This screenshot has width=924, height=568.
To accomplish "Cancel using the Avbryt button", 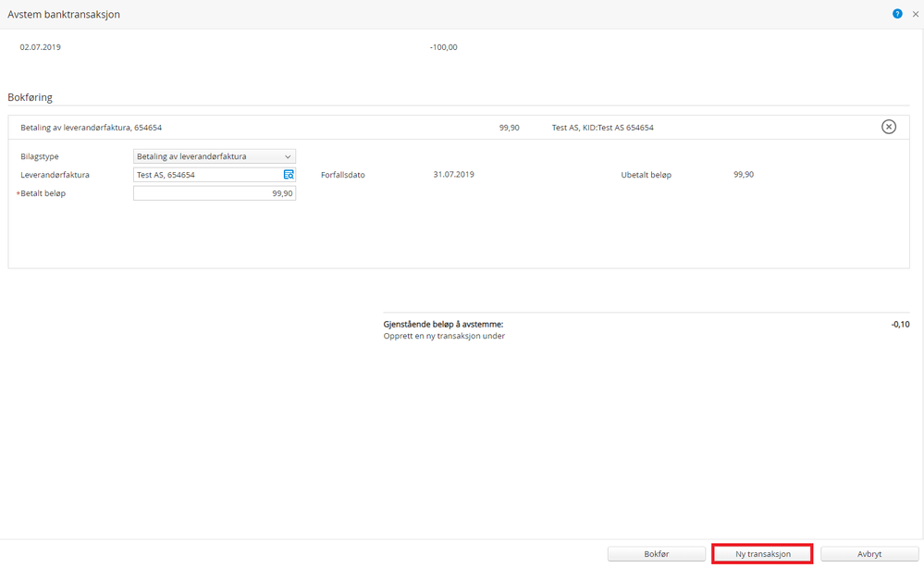I will [x=869, y=554].
